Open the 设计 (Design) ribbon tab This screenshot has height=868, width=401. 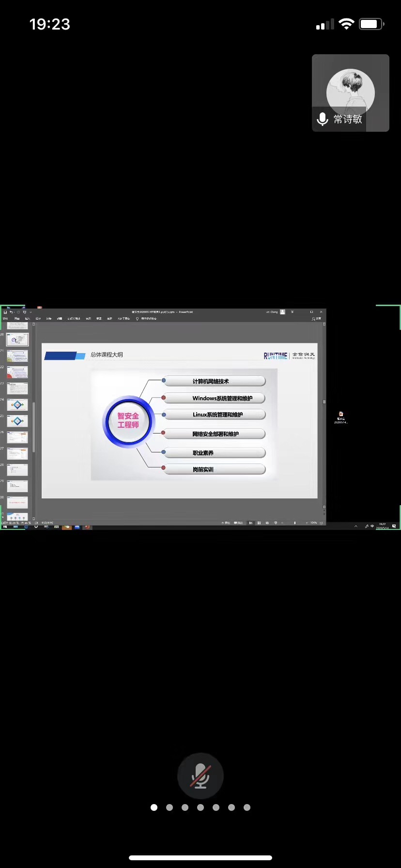click(x=38, y=319)
